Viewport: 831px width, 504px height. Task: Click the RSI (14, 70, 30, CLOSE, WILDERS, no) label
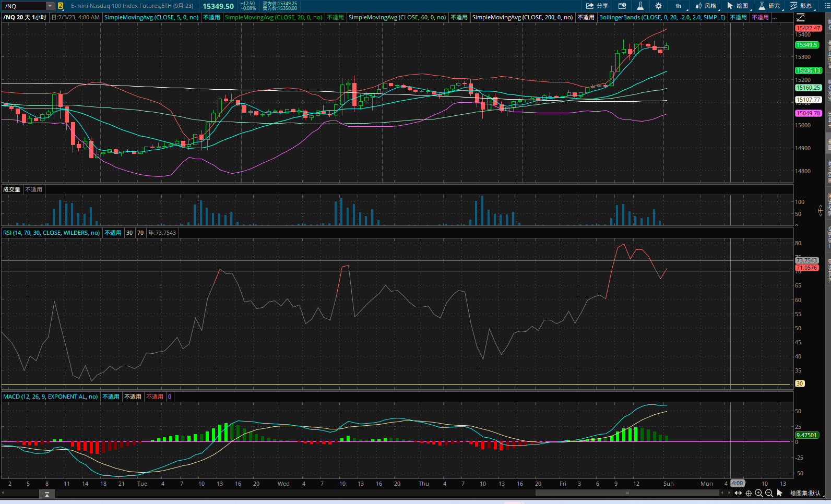(51, 233)
